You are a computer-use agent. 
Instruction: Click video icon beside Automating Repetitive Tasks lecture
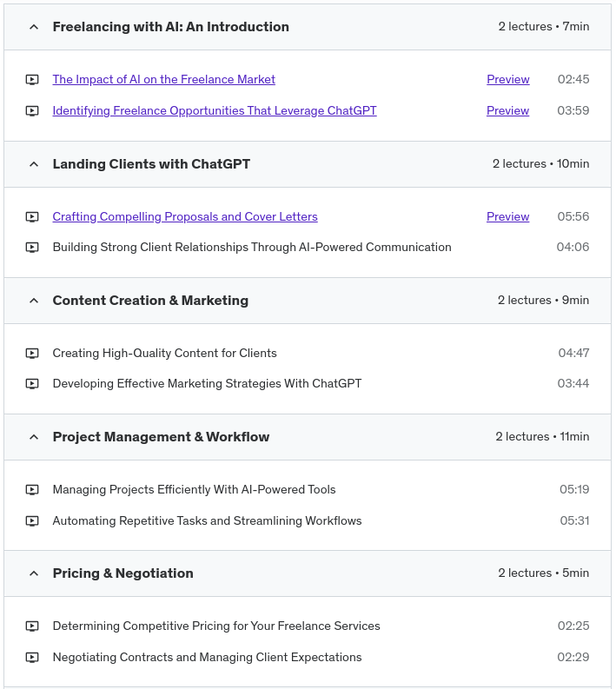pyautogui.click(x=32, y=521)
